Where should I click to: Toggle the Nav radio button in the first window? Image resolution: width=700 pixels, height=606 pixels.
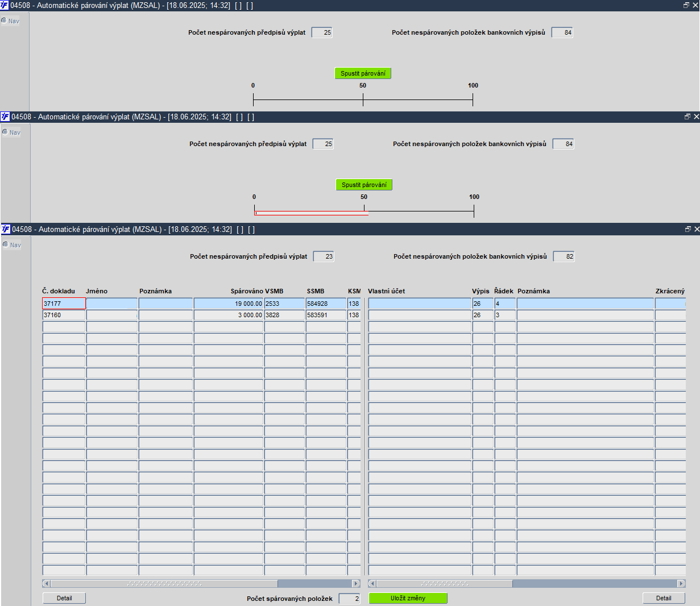[x=4, y=21]
